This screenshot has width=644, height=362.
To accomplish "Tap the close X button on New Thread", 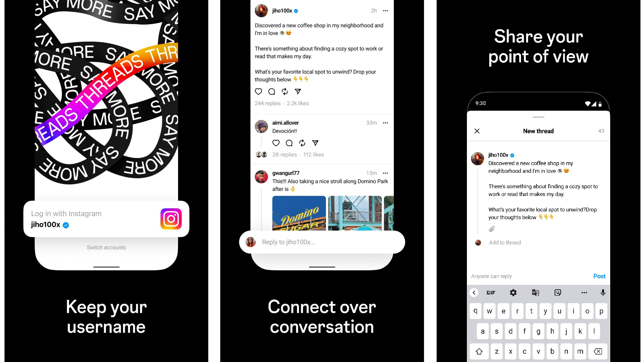I will (x=477, y=131).
